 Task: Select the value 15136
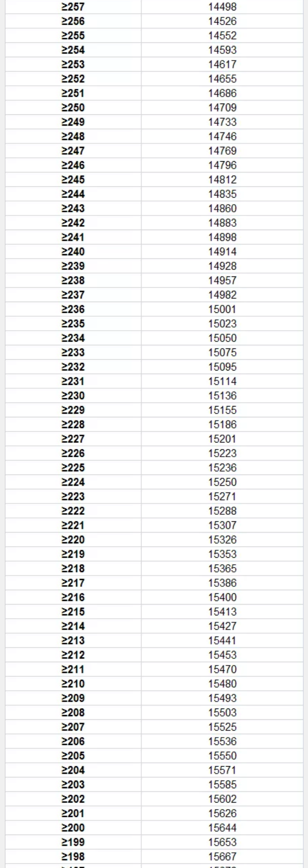tap(222, 396)
